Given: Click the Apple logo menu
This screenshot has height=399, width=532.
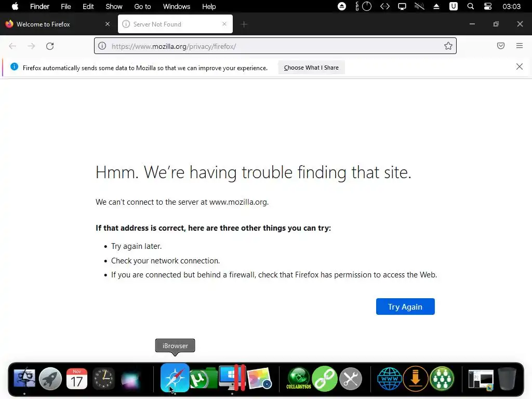Looking at the screenshot, I should pos(15,6).
